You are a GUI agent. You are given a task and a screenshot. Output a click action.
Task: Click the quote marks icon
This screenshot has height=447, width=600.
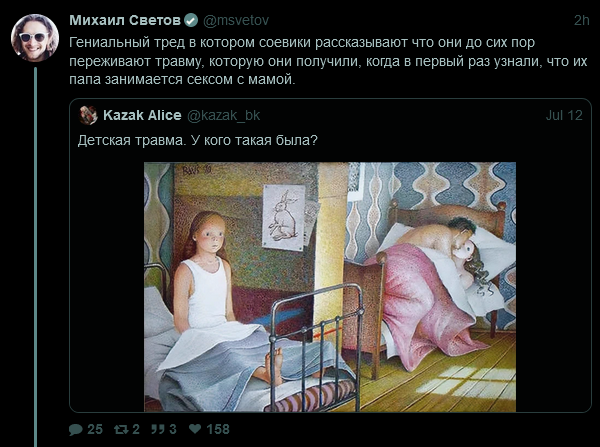[157, 429]
